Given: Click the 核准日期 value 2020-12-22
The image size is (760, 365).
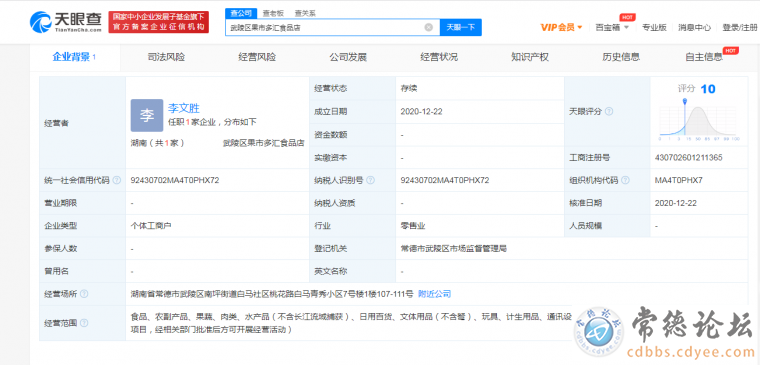Looking at the screenshot, I should click(x=675, y=203).
